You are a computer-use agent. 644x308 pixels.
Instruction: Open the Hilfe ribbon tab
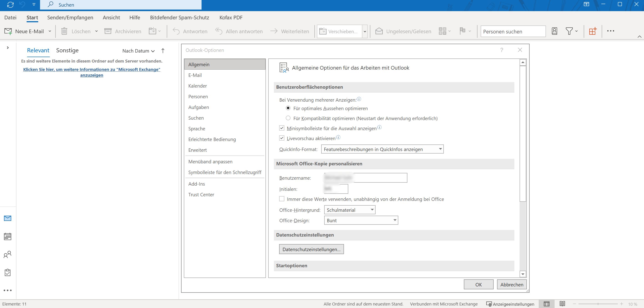click(135, 18)
